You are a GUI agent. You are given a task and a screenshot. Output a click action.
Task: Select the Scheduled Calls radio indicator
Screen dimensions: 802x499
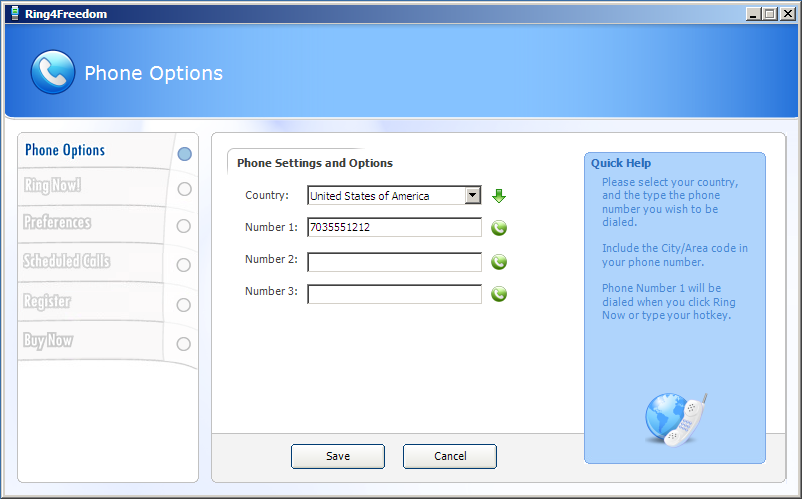(x=184, y=265)
